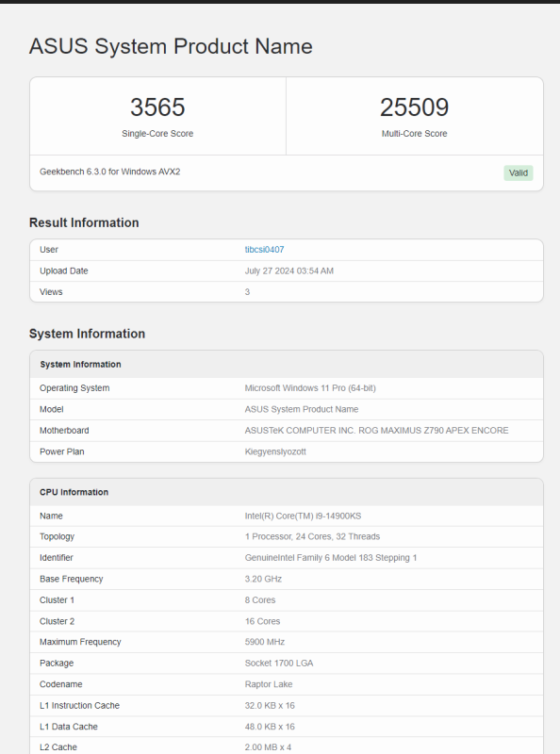Click the Intel Core i9-14900KS name value
This screenshot has width=560, height=754.
click(303, 516)
